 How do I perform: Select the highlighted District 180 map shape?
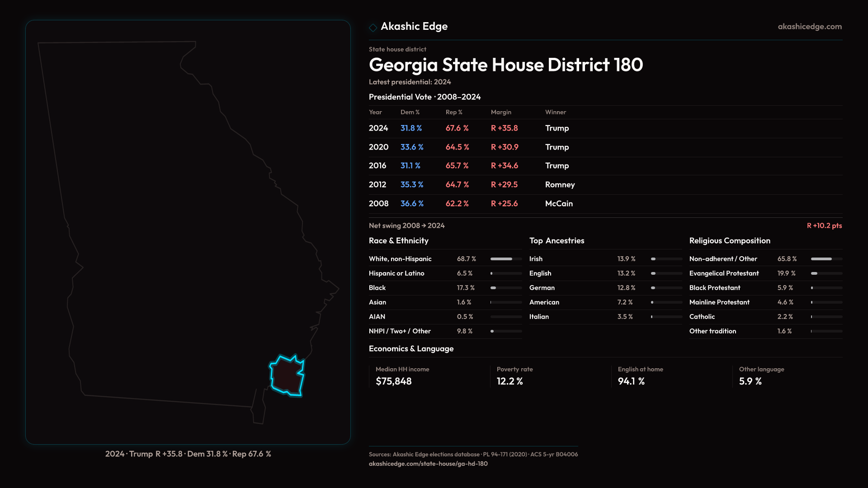coord(286,376)
